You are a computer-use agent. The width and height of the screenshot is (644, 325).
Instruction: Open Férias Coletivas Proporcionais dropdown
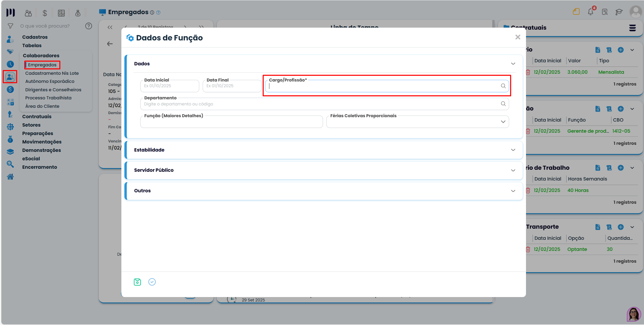(418, 122)
